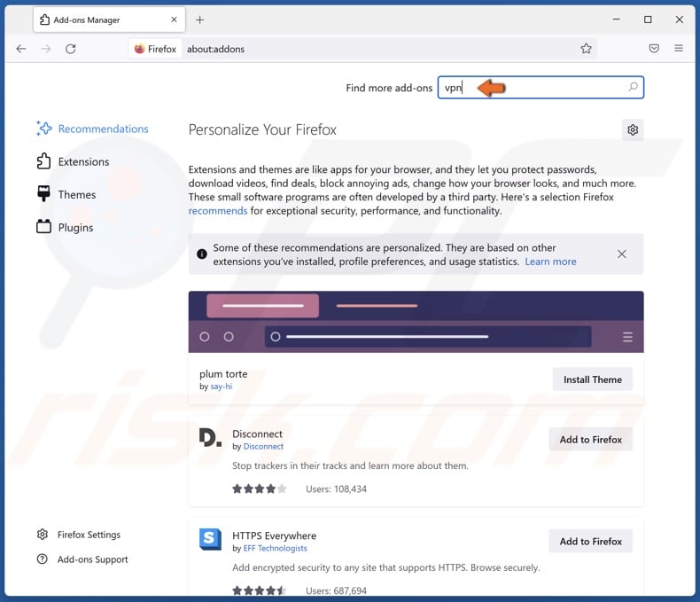The image size is (700, 602).
Task: Go back with the browser back arrow
Action: point(21,49)
